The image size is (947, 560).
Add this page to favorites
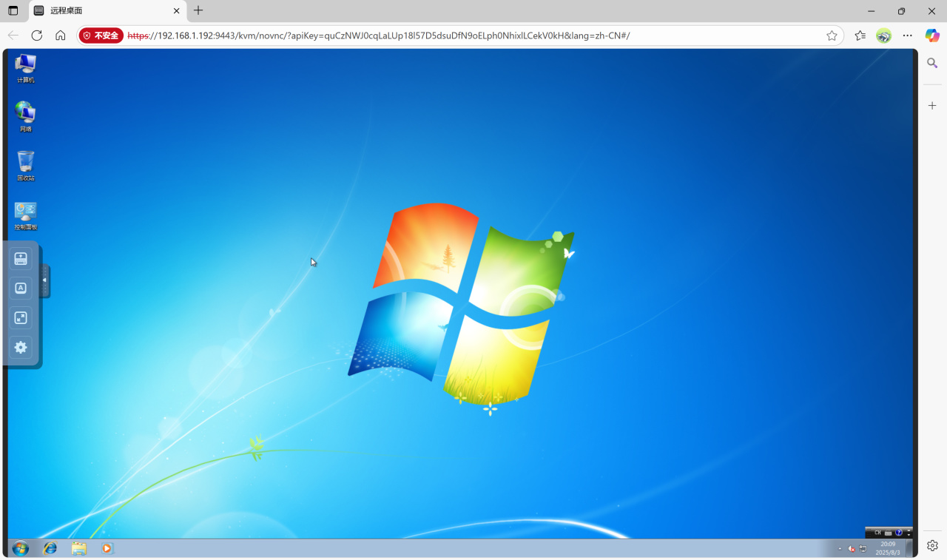pos(832,36)
